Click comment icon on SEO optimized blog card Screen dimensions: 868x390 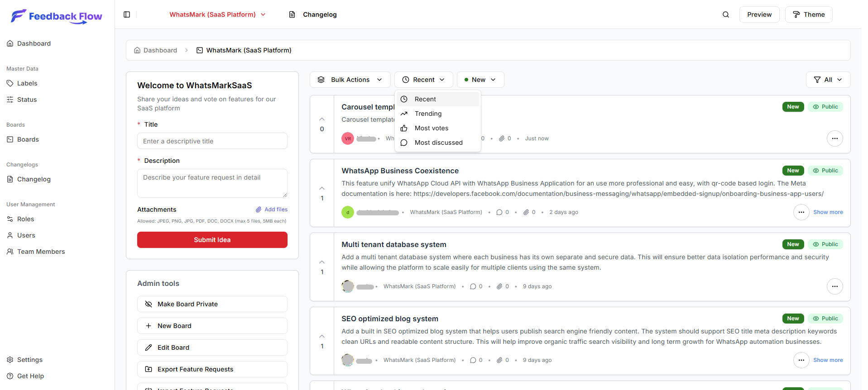point(473,360)
